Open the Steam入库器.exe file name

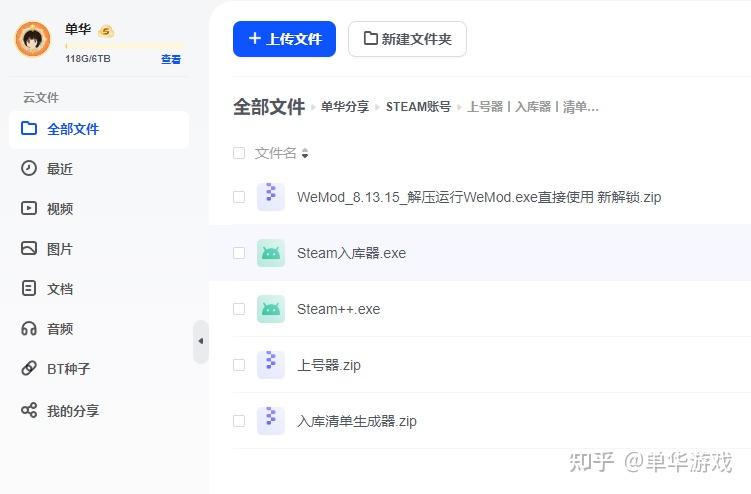352,253
